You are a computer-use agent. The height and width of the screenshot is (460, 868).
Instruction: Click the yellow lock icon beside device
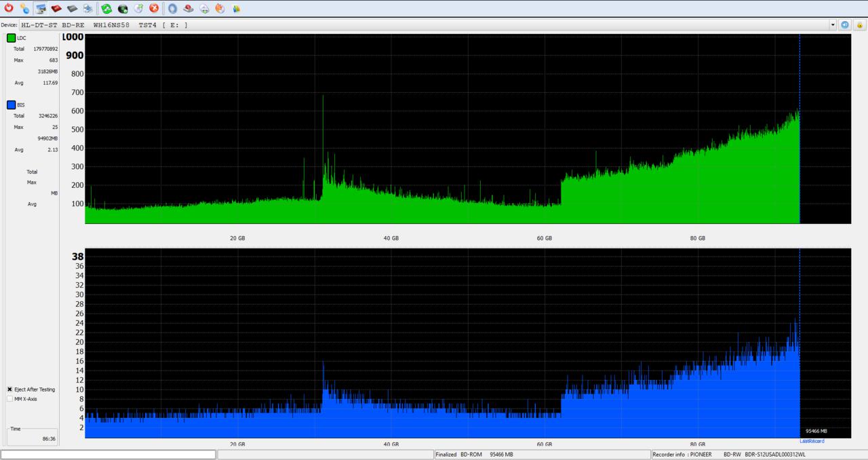point(859,25)
